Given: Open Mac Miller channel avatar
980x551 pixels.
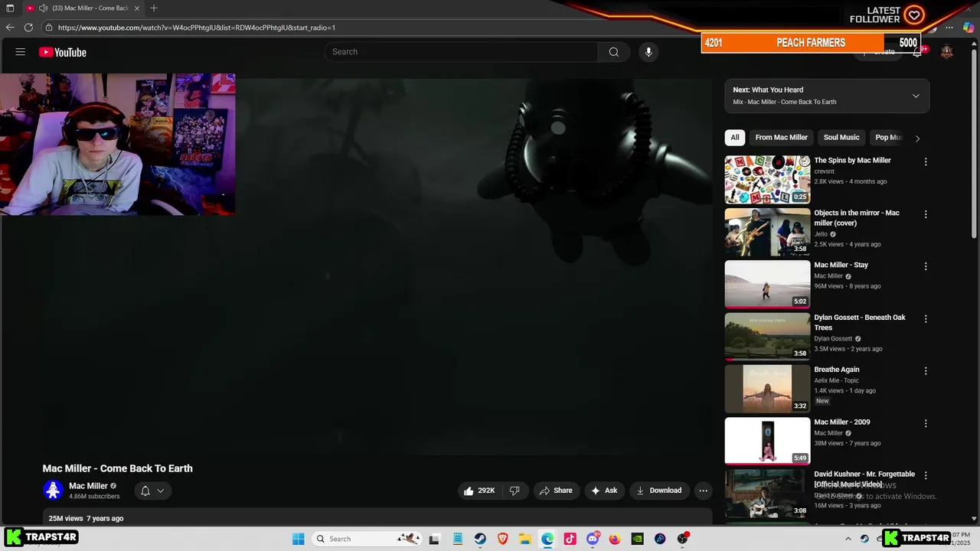Looking at the screenshot, I should [x=53, y=490].
